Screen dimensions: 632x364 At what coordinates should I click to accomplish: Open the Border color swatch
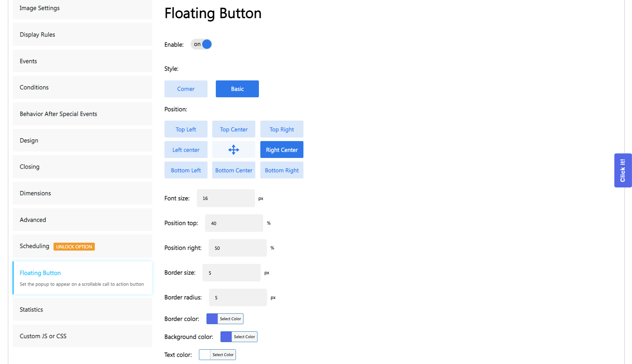coord(212,319)
